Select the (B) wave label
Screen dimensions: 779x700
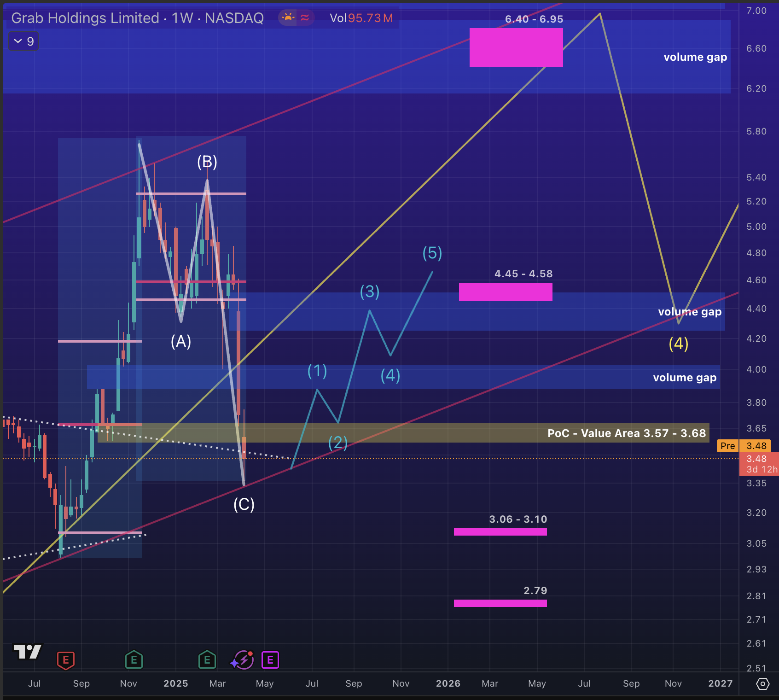click(x=207, y=162)
